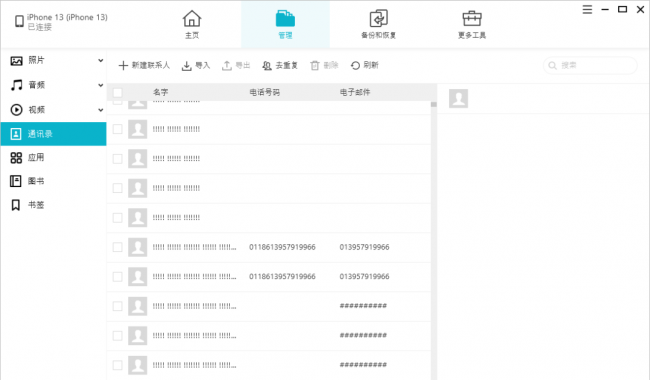Image resolution: width=650 pixels, height=380 pixels.
Task: Click the iPhone 13 device icon
Action: (19, 21)
